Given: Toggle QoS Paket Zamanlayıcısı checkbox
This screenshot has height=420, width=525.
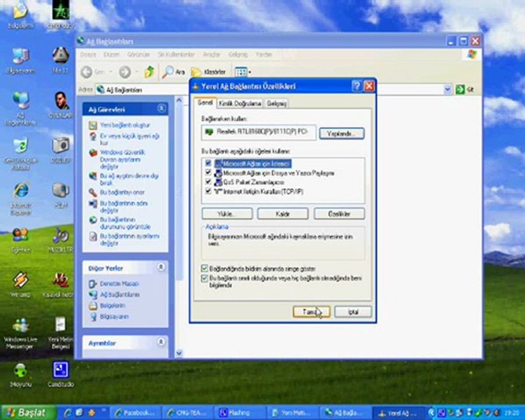Looking at the screenshot, I should (x=208, y=182).
